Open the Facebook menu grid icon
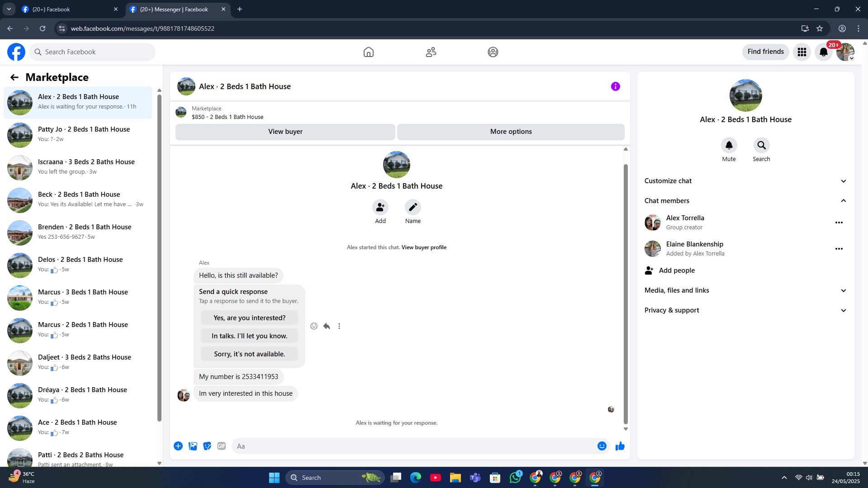Viewport: 868px width, 488px height. point(802,52)
